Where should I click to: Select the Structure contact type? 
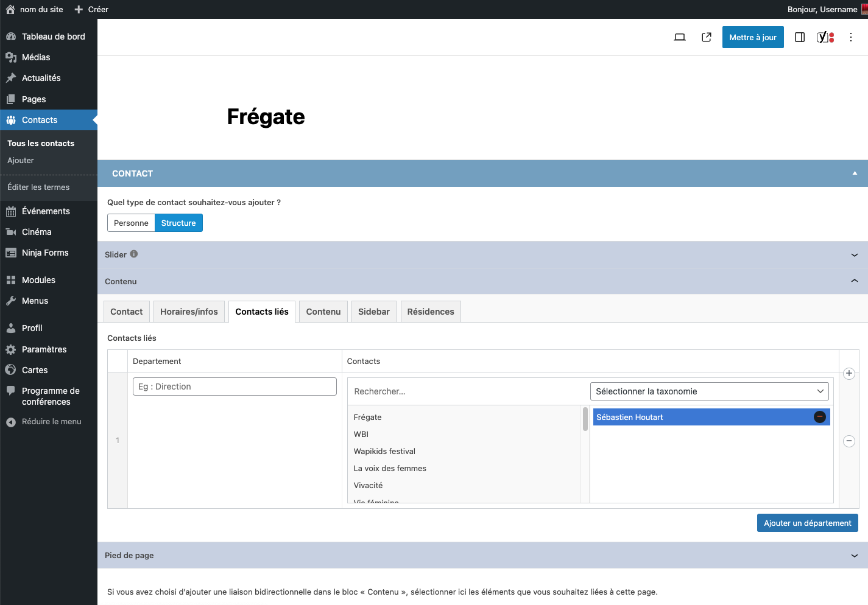tap(178, 223)
